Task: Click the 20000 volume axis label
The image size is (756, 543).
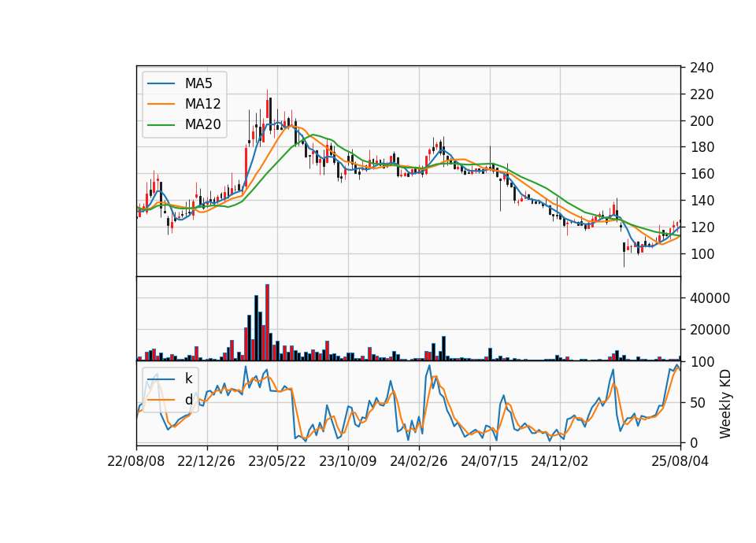Action: coord(710,330)
